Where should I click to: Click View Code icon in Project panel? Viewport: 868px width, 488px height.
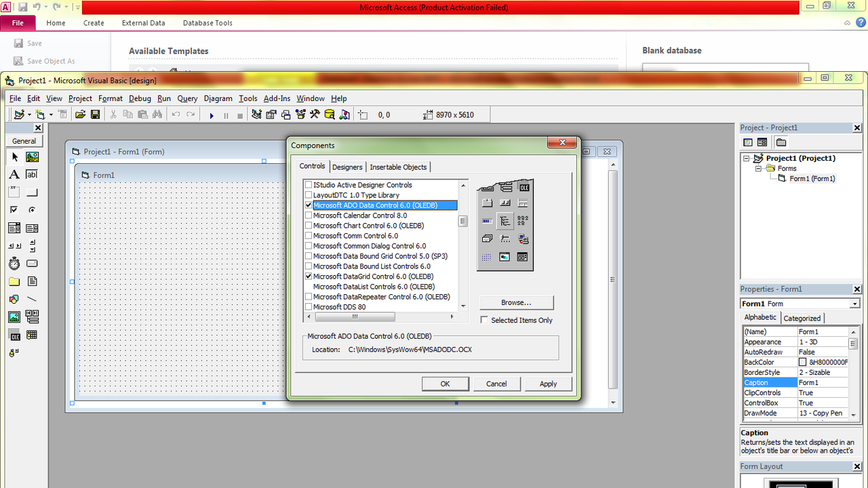pos(748,142)
